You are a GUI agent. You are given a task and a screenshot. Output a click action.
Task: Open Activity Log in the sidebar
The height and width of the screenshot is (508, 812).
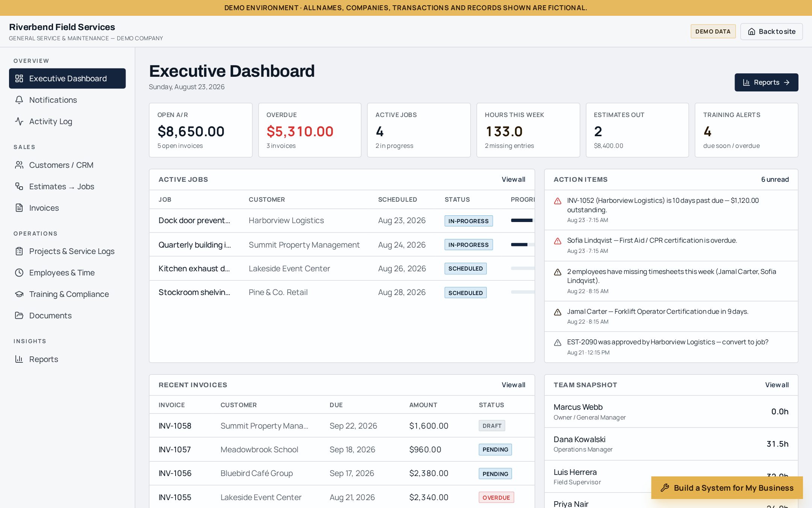(x=67, y=121)
